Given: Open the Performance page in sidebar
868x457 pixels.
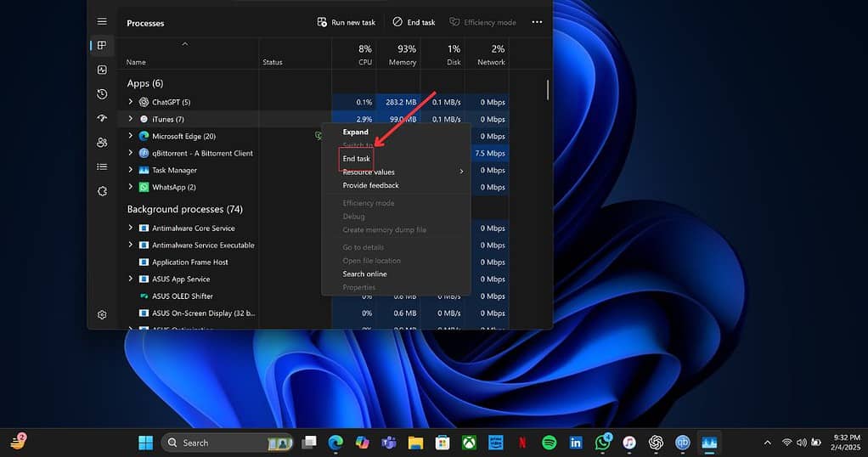Looking at the screenshot, I should click(x=102, y=70).
